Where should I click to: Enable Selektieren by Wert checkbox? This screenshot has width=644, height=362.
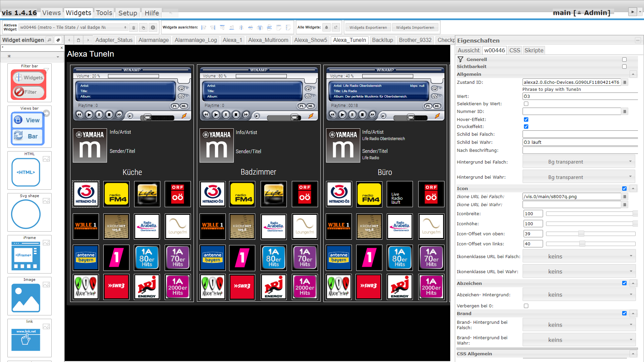(526, 104)
